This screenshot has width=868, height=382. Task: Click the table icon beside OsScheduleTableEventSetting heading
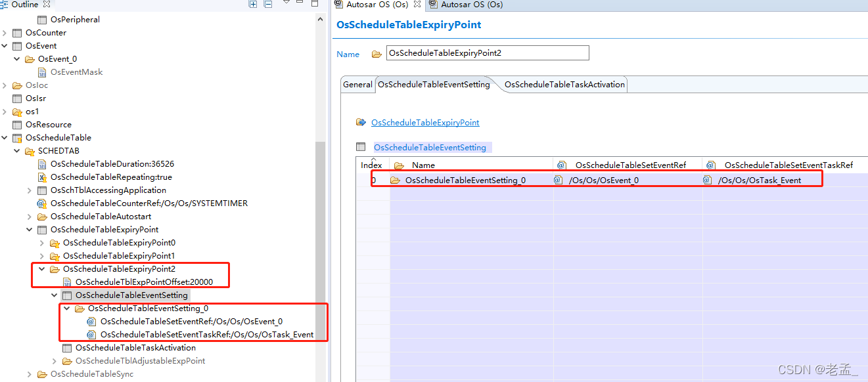(361, 147)
